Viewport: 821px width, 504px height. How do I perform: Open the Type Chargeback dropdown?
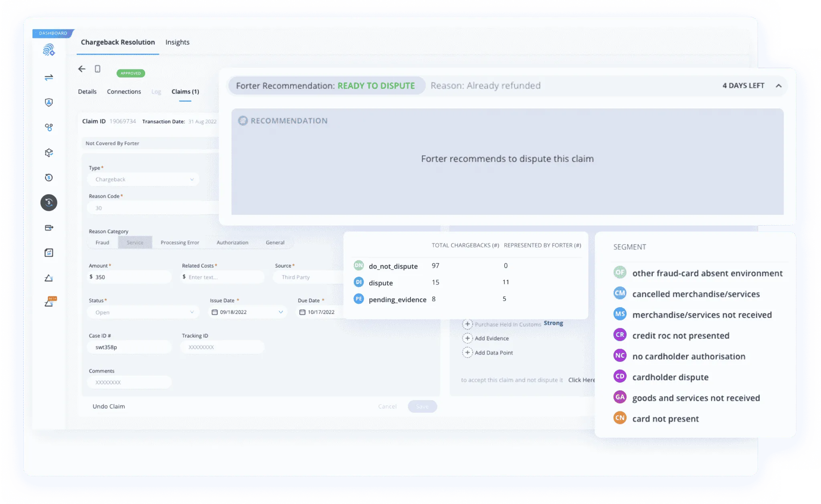(143, 179)
